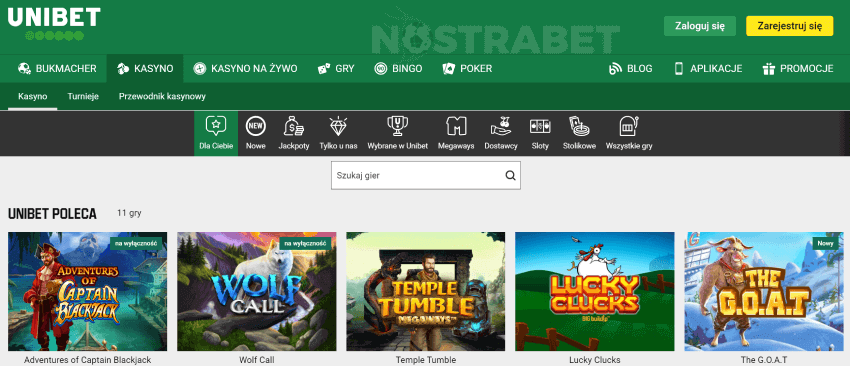Open the Kasyno na żywo menu item
This screenshot has height=366, width=850.
coord(246,69)
